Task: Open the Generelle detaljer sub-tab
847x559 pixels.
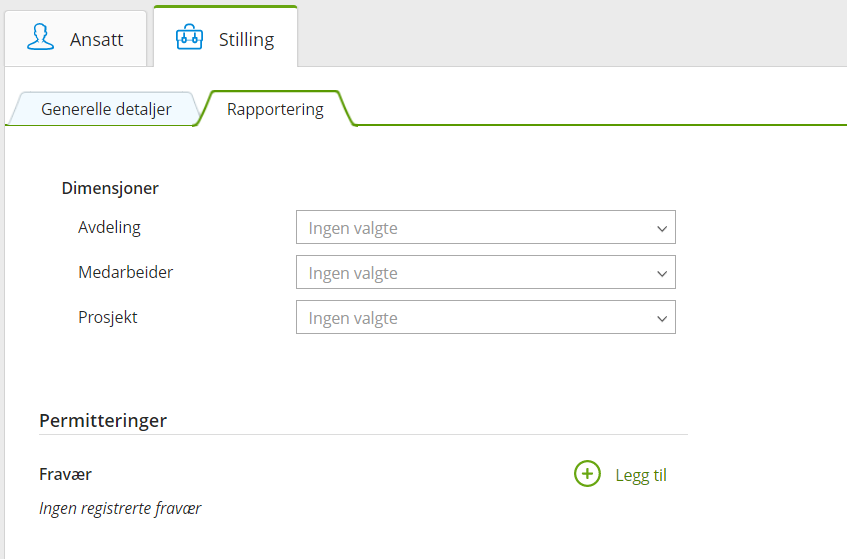Action: click(x=106, y=109)
